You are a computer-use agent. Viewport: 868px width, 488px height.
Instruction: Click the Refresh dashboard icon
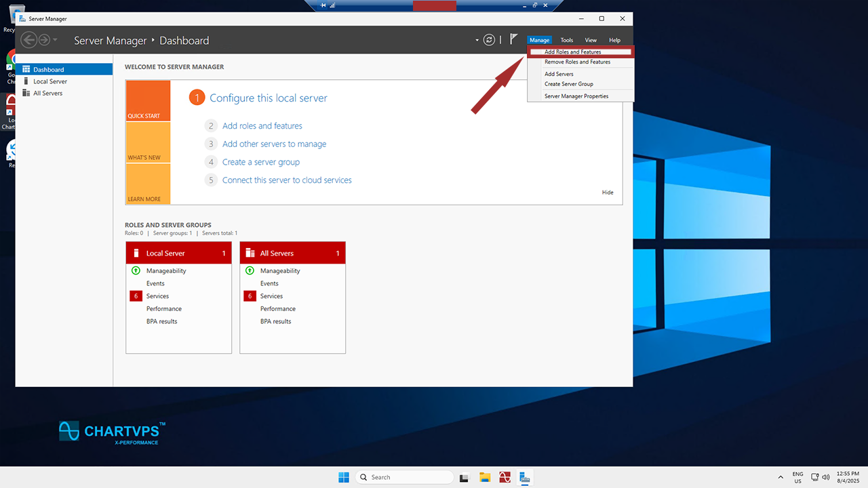(x=489, y=40)
